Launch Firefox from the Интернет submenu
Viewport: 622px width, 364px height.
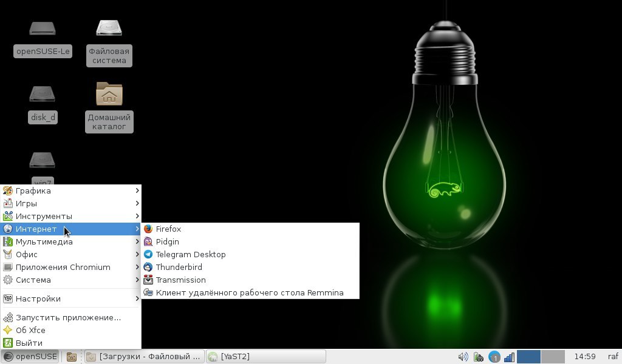coord(250,229)
